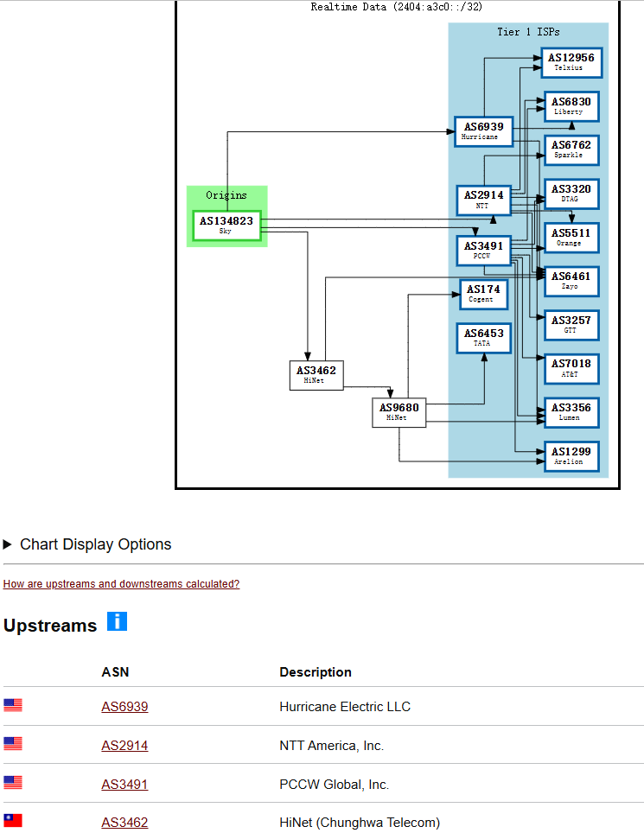Click the AS3320 DTAG graph node
The image size is (644, 833).
click(x=571, y=194)
